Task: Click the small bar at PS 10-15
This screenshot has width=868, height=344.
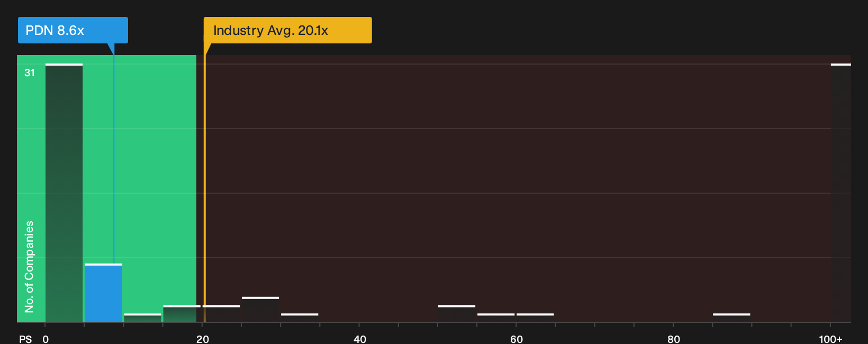Action: [142, 318]
